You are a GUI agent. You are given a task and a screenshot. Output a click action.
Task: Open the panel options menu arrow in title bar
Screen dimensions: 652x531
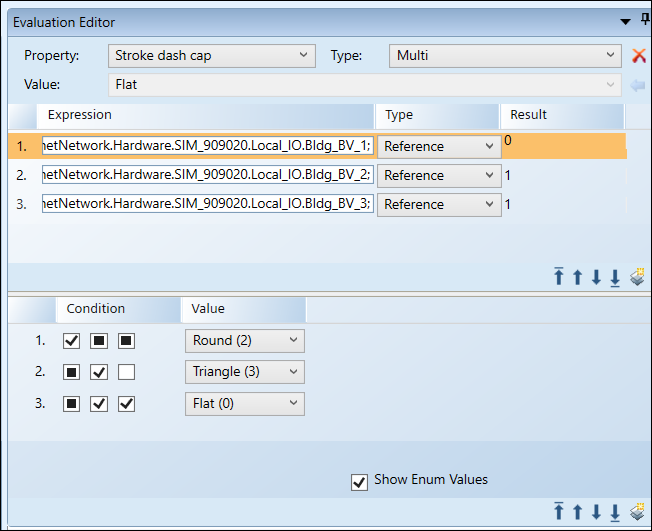pos(626,21)
